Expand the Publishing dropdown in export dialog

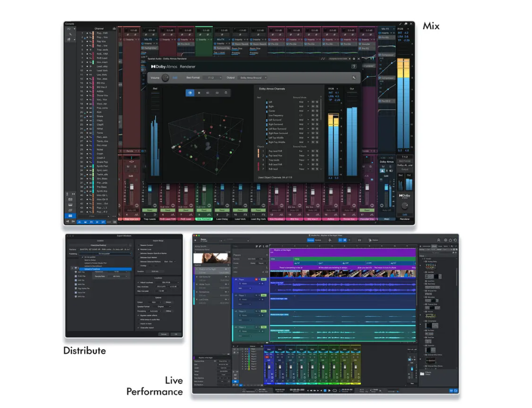tap(104, 254)
